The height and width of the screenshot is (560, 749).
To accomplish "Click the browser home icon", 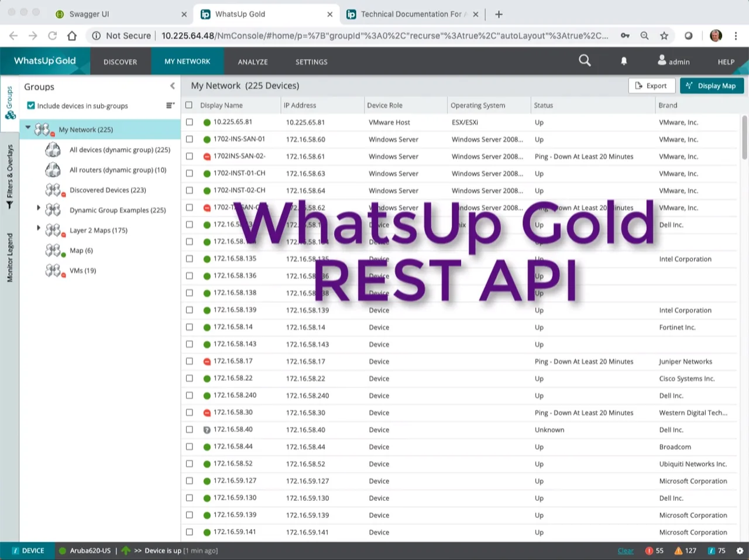I will pyautogui.click(x=72, y=36).
